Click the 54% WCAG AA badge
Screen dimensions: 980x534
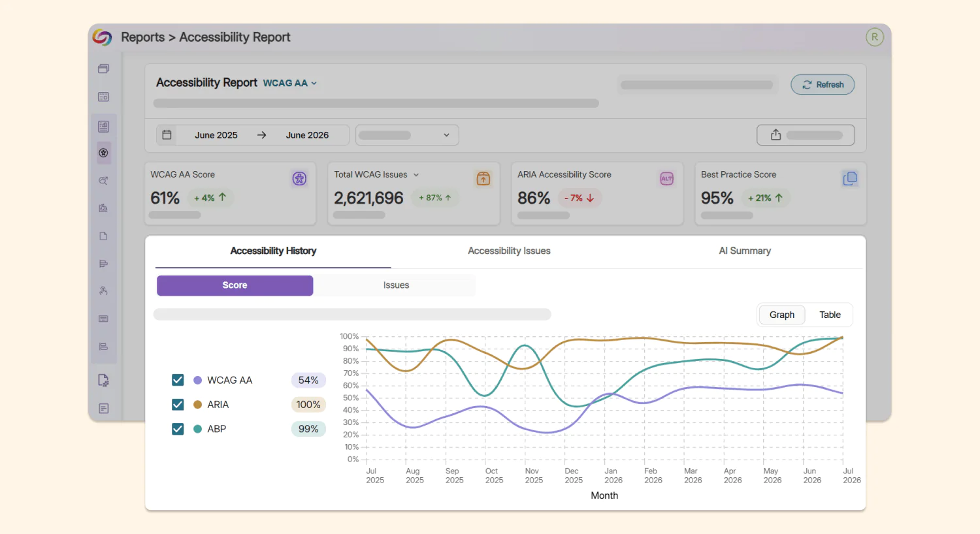tap(308, 380)
